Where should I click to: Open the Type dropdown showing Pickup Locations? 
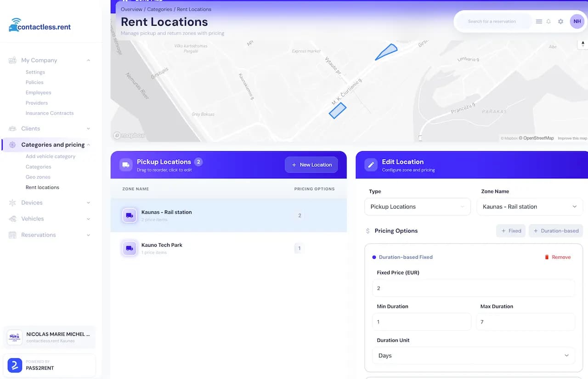[417, 207]
